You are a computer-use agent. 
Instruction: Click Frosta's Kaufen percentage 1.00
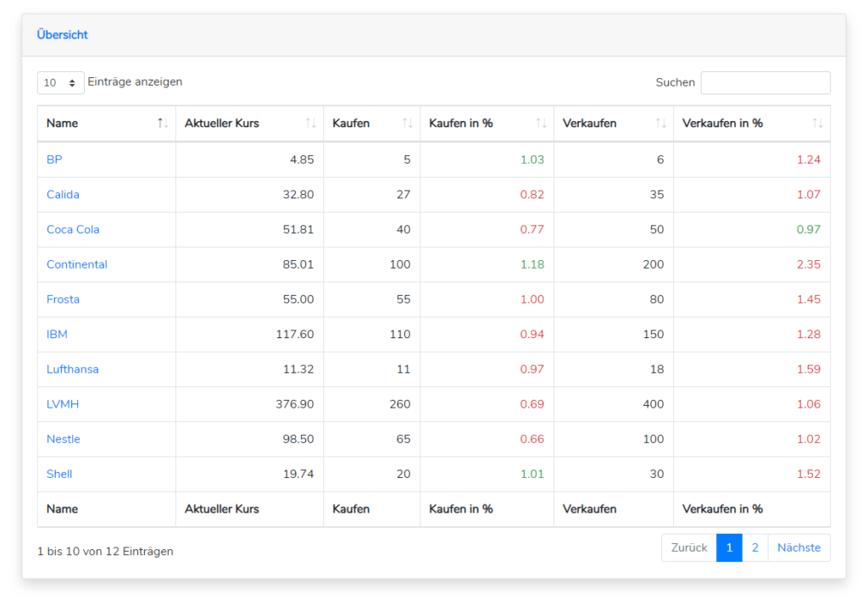(x=532, y=299)
